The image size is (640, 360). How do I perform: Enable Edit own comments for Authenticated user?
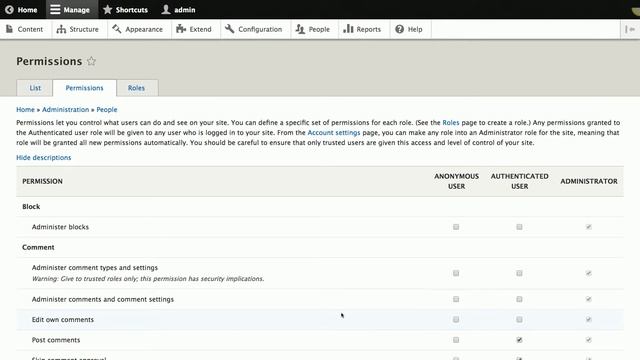pyautogui.click(x=519, y=320)
